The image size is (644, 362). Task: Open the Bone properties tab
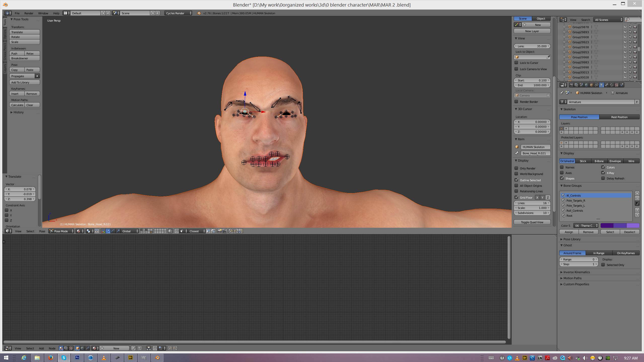607,85
